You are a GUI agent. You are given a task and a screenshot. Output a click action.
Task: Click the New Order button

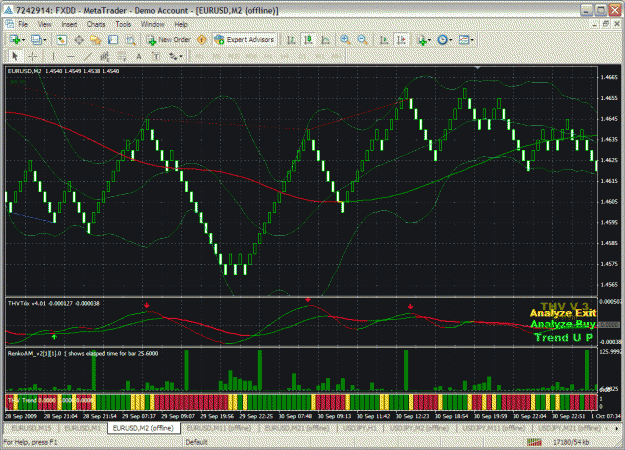169,40
